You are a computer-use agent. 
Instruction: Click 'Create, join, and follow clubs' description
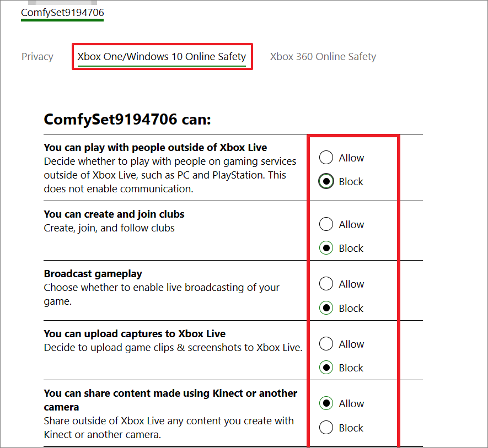click(109, 228)
